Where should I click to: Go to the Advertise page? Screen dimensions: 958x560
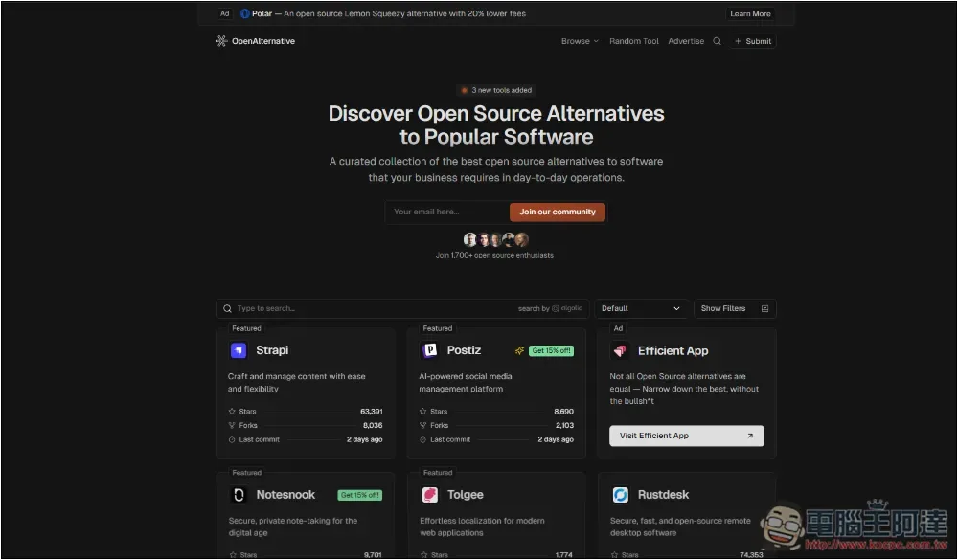[686, 41]
